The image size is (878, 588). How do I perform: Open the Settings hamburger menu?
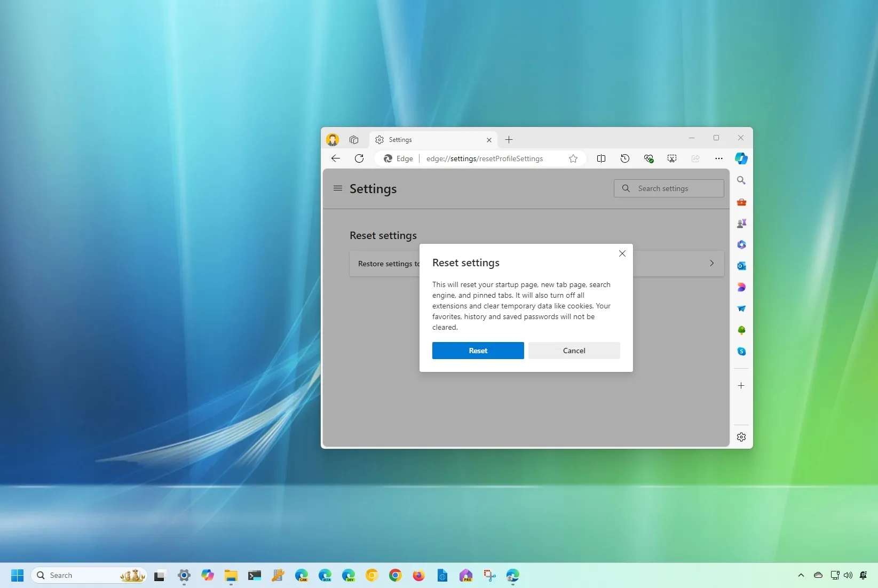click(337, 188)
